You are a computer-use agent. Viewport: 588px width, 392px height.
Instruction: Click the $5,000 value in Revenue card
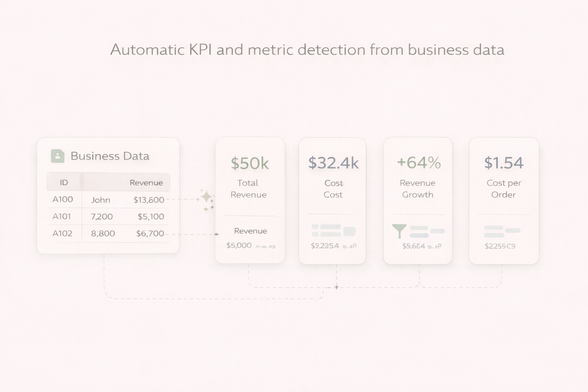(x=239, y=245)
